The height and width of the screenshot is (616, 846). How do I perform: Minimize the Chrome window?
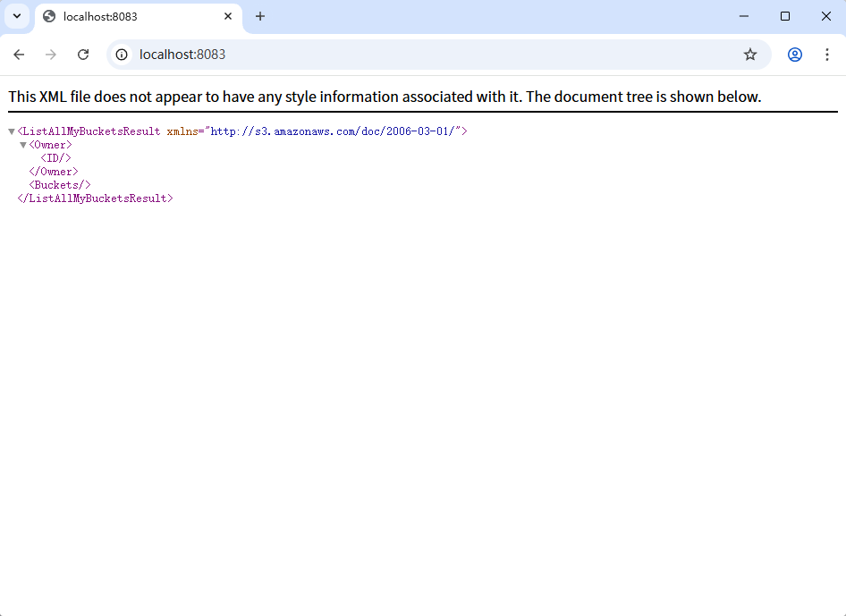[743, 16]
